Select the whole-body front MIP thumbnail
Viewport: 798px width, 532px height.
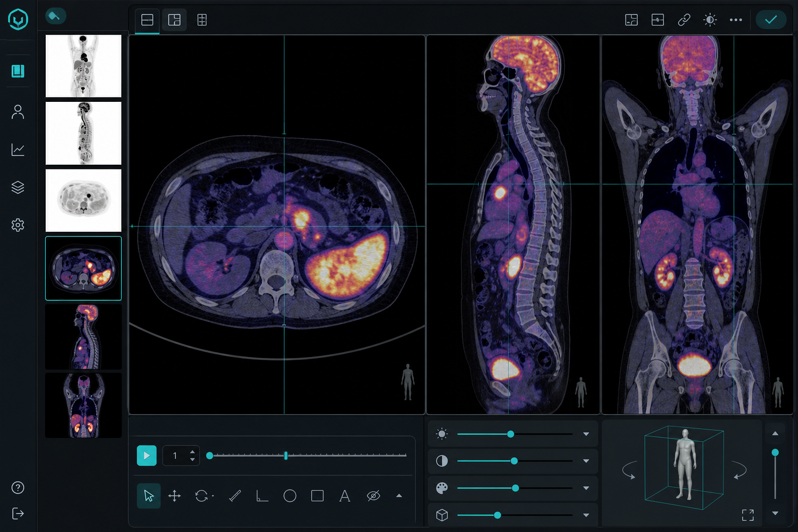[x=84, y=66]
